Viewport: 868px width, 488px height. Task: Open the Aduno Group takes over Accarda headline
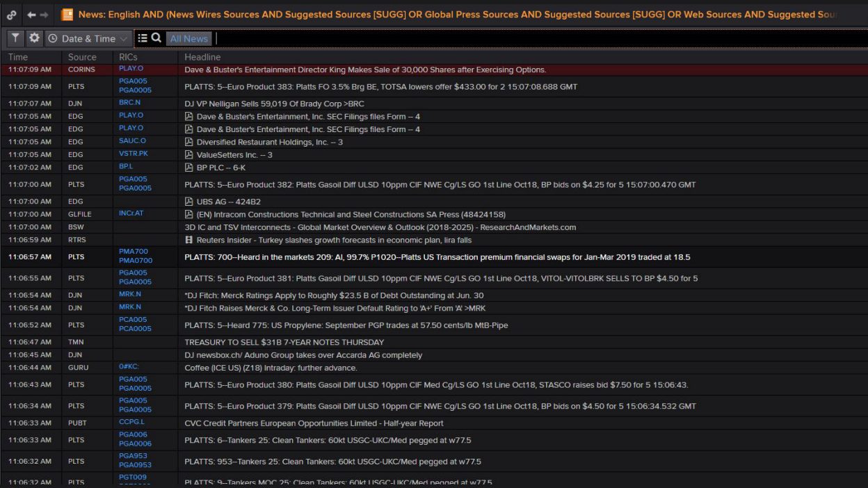pos(303,355)
